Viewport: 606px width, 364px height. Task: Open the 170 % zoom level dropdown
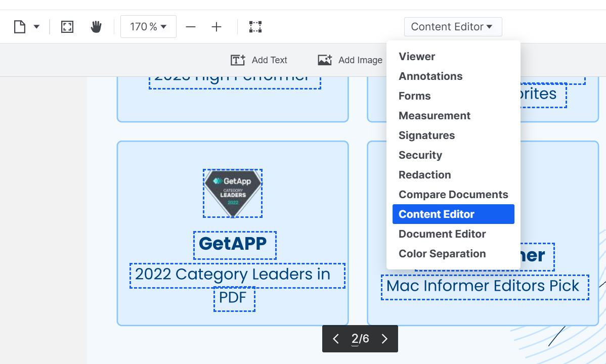coord(148,27)
